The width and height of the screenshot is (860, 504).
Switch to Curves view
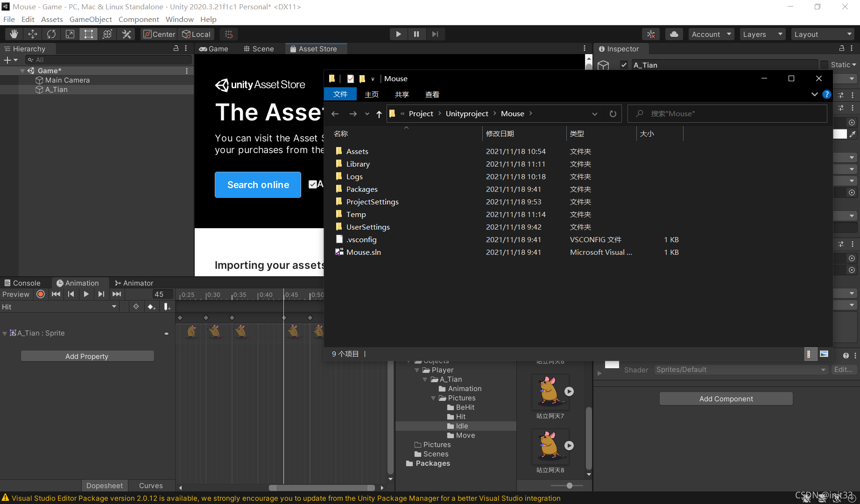pyautogui.click(x=151, y=485)
